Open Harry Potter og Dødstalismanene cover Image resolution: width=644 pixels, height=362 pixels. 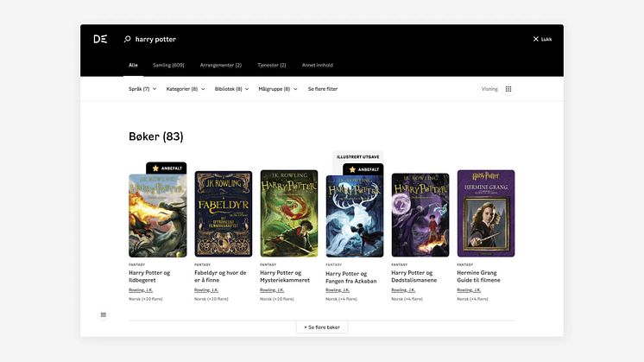(420, 215)
